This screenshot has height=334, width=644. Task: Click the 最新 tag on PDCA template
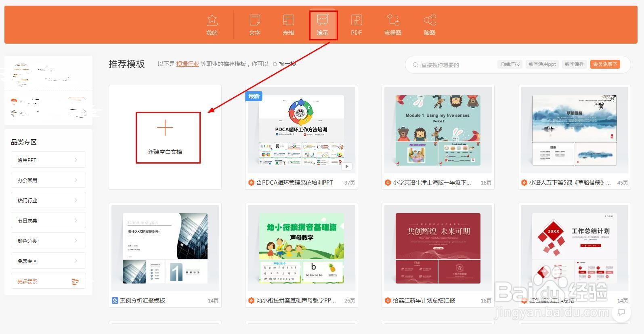[x=254, y=96]
